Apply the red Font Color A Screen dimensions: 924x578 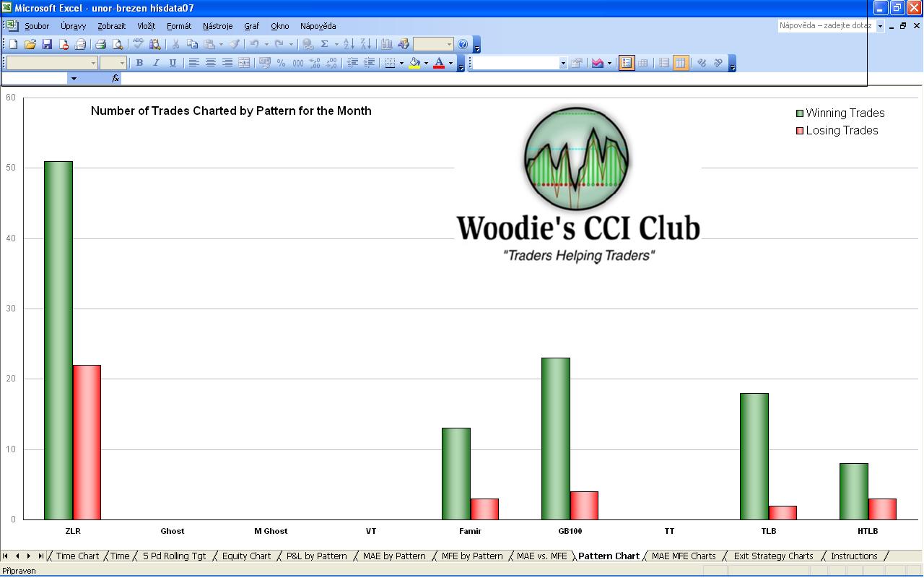439,63
